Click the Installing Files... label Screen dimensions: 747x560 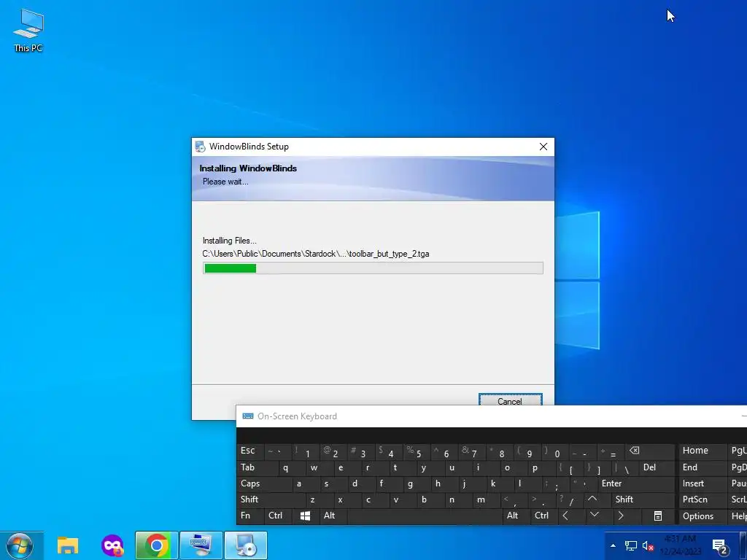pyautogui.click(x=229, y=241)
